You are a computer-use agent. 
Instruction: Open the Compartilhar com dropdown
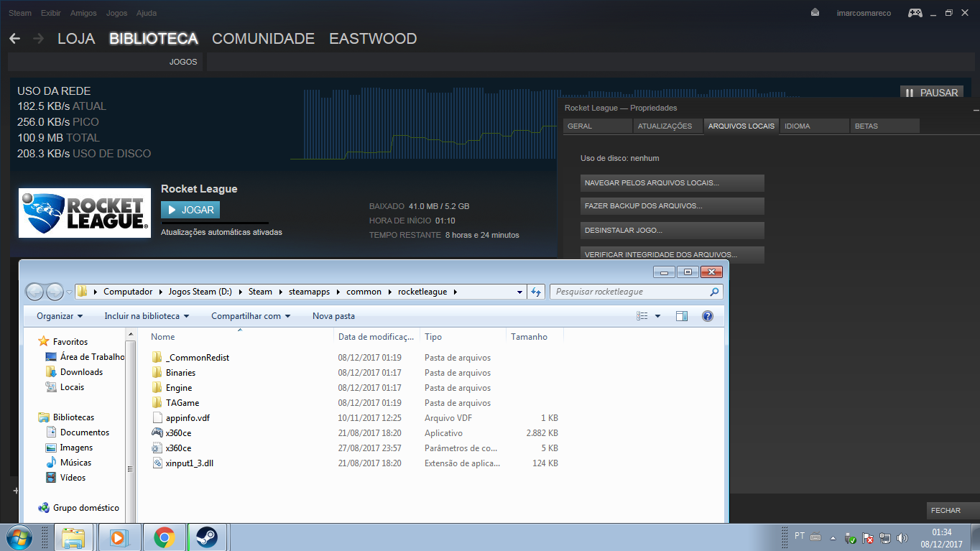point(251,316)
